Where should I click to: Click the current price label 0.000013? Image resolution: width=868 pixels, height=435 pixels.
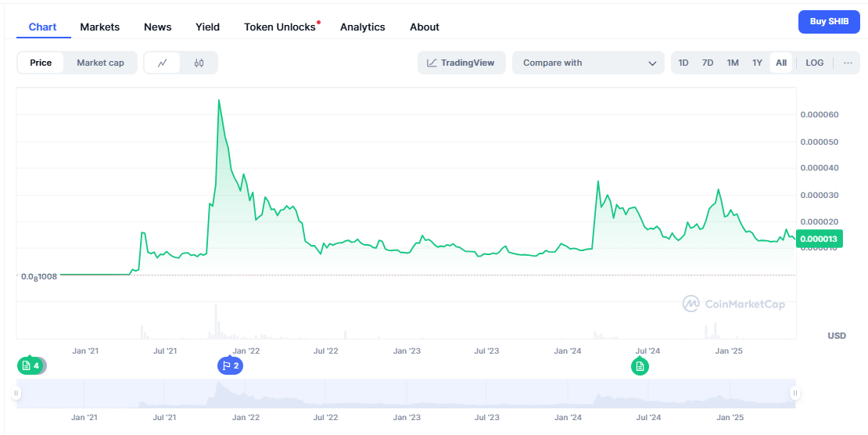point(819,239)
